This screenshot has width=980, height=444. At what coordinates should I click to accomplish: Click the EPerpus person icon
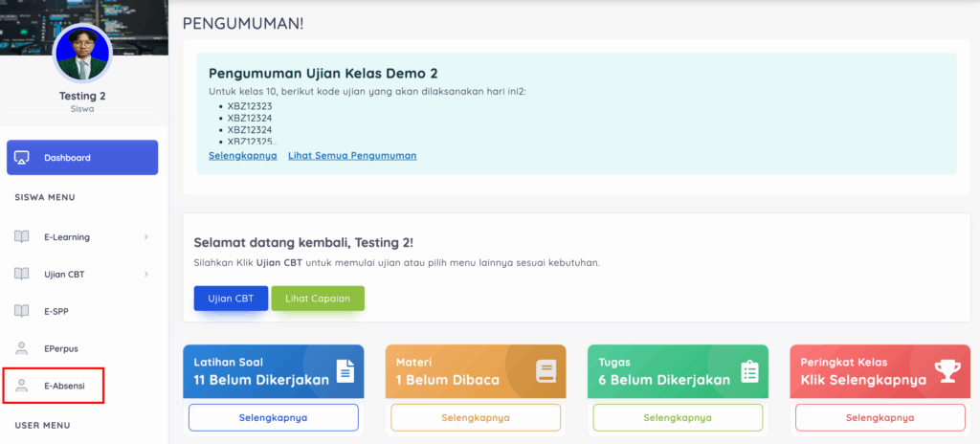pyautogui.click(x=22, y=348)
